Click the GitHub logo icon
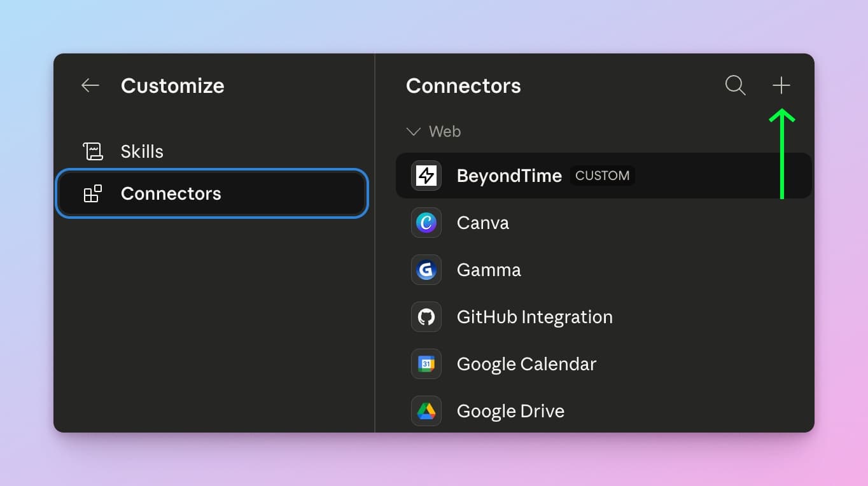Screen dimensions: 868x486 pos(426,317)
